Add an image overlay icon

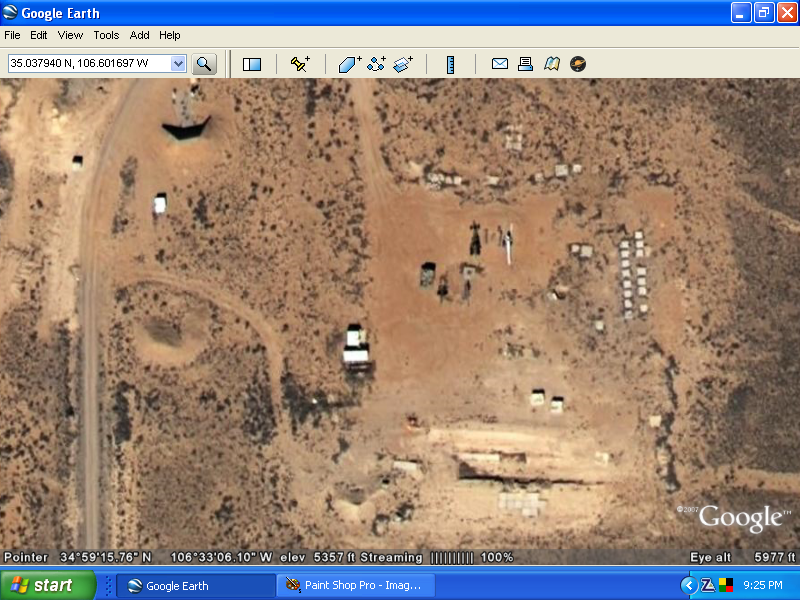pos(403,64)
